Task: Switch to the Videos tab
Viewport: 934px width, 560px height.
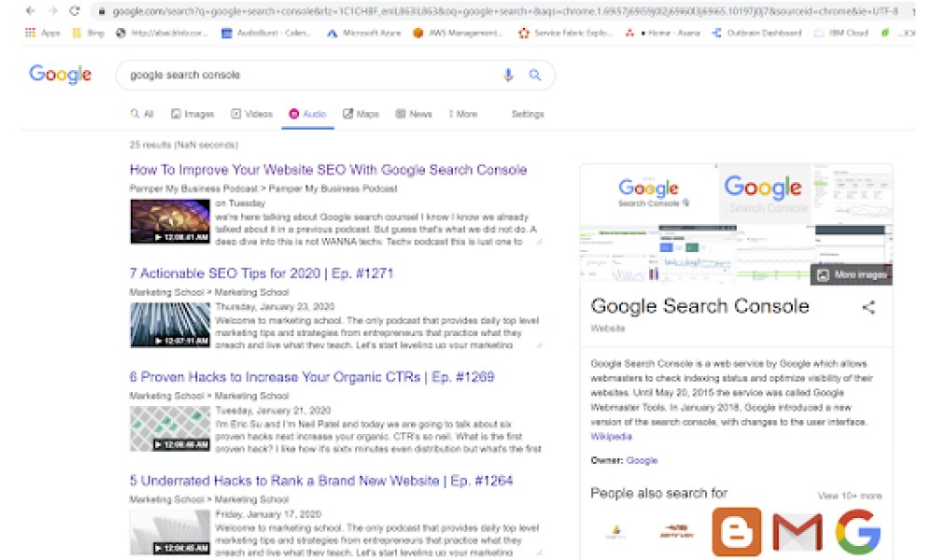Action: pyautogui.click(x=251, y=114)
